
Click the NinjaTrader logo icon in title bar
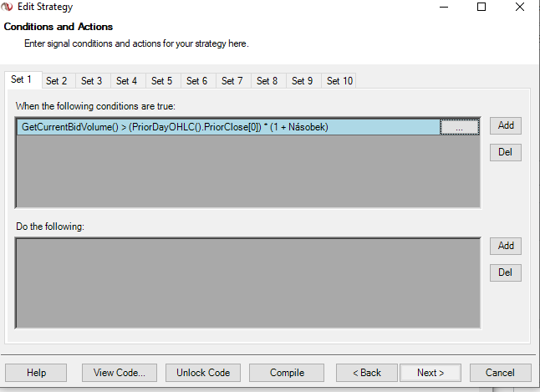coord(7,7)
